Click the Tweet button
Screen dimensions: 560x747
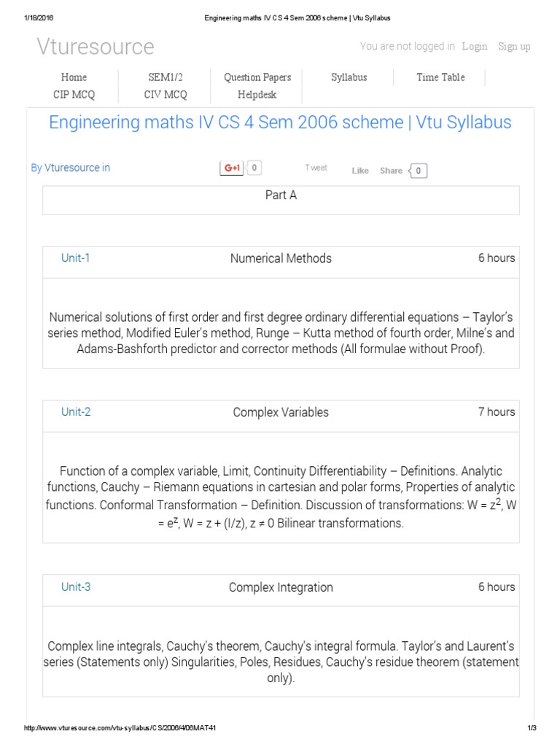click(316, 168)
